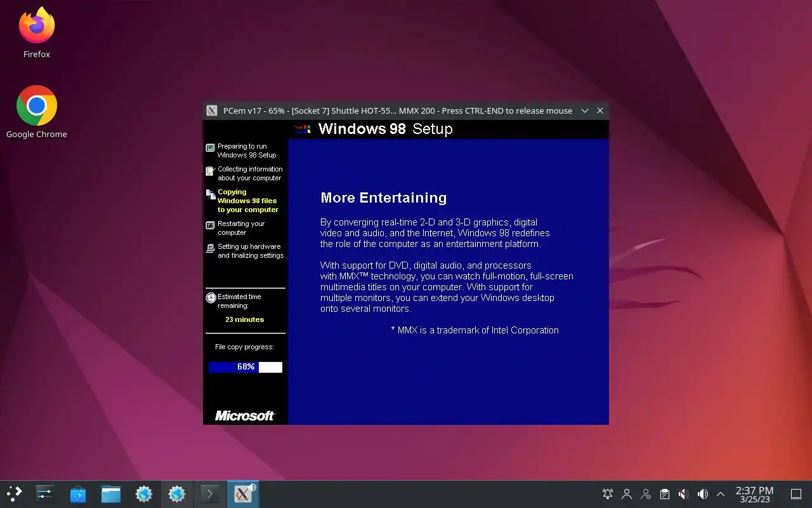Click the muted speaker tray icon
This screenshot has width=812, height=508.
pyautogui.click(x=683, y=494)
